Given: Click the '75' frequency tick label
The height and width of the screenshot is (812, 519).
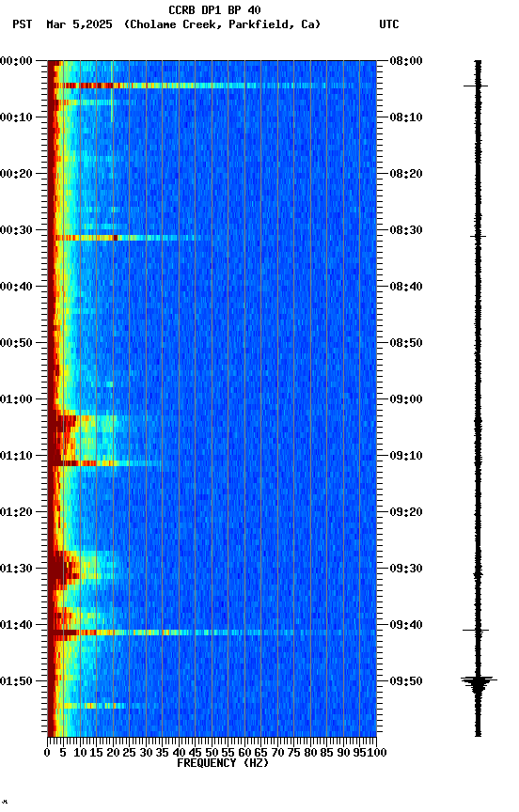Looking at the screenshot, I should 293,754.
